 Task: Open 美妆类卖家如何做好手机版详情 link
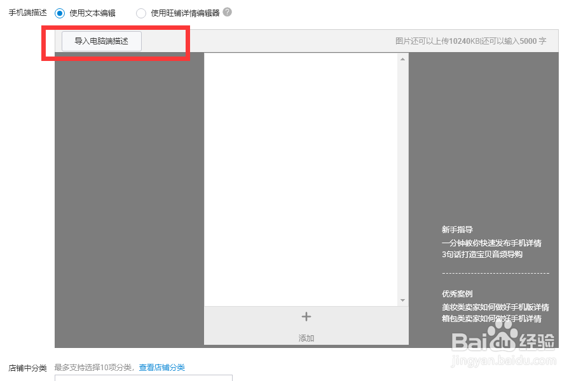[497, 306]
